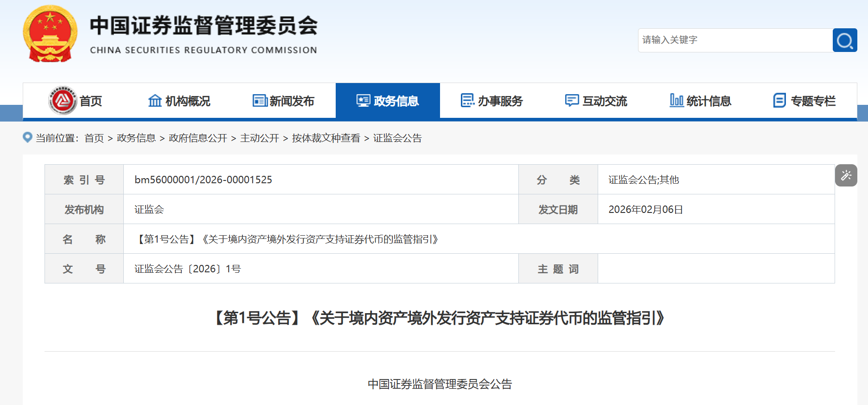Click the 统计信息 bar chart icon
This screenshot has height=405, width=868.
pos(677,100)
